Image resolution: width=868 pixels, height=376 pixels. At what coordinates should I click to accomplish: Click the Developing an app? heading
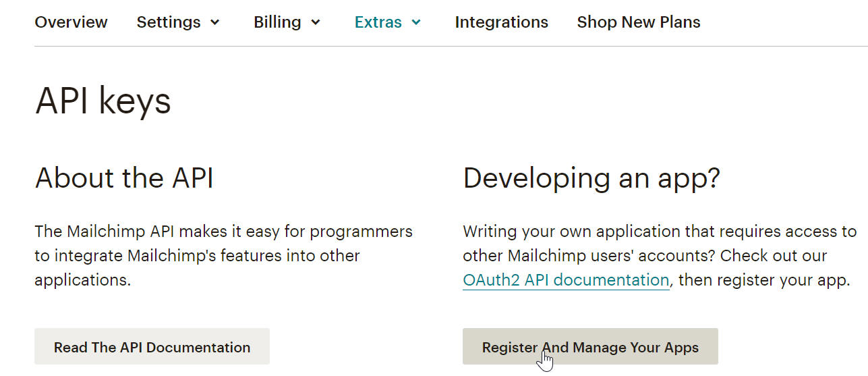(591, 178)
